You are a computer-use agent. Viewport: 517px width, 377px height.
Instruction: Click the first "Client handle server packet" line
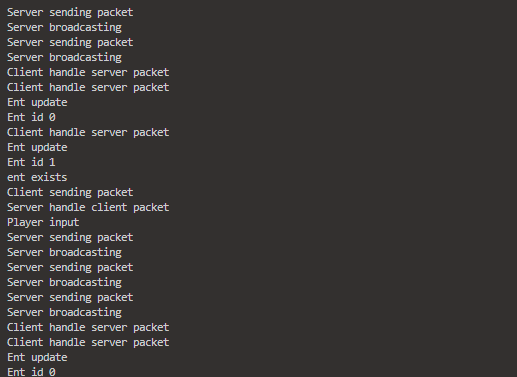click(88, 72)
